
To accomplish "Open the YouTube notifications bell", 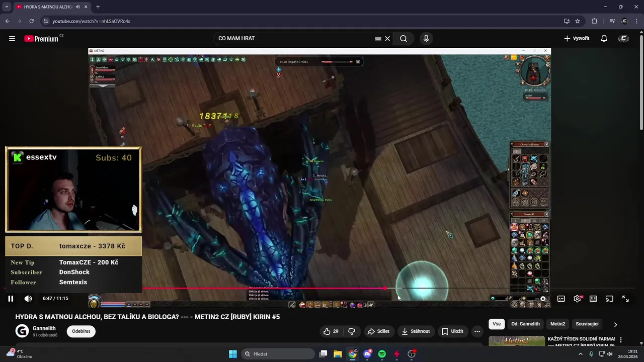I will tap(604, 39).
